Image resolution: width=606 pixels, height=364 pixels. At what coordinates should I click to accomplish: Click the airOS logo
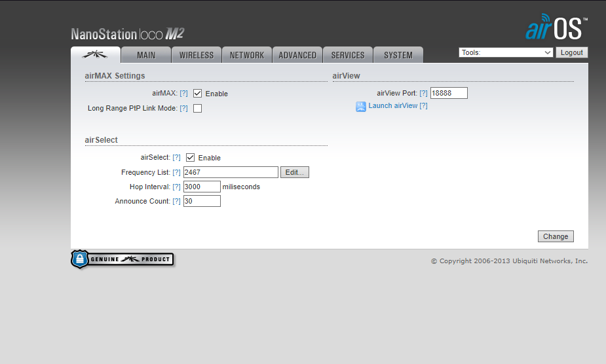click(x=556, y=27)
